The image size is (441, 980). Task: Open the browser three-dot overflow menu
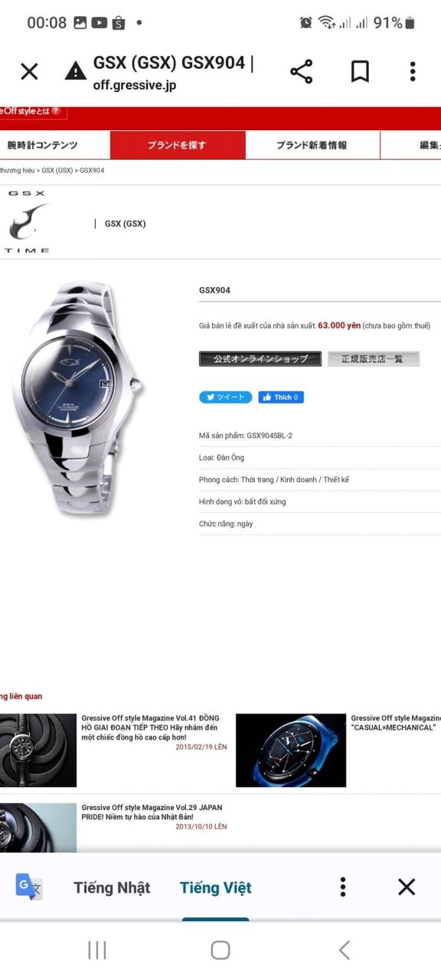[413, 72]
